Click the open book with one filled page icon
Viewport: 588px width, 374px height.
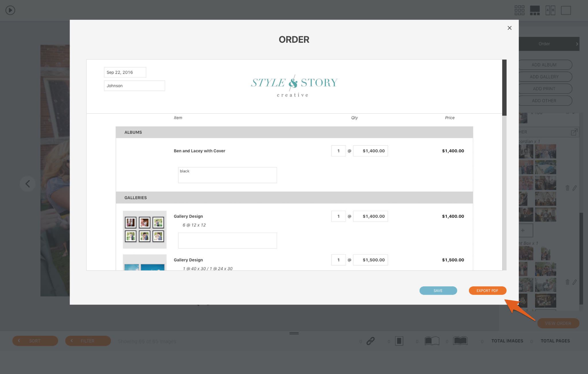coord(432,341)
